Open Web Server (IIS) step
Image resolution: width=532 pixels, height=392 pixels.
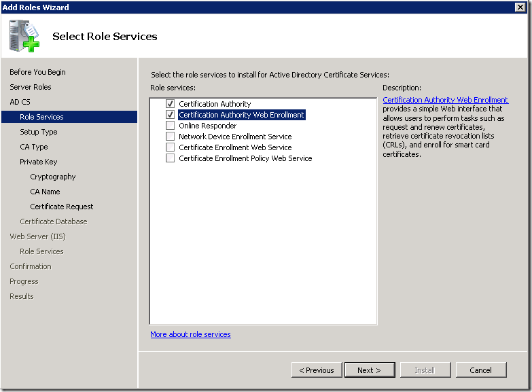[37, 236]
